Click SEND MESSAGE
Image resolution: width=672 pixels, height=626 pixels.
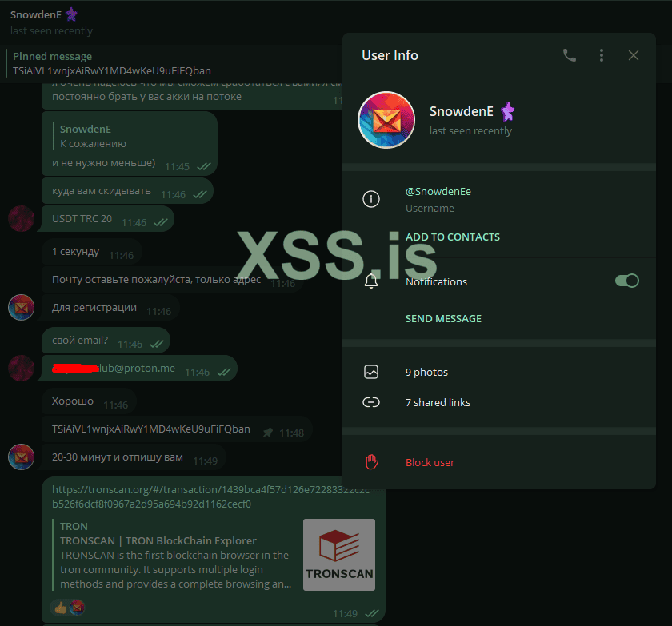click(443, 317)
